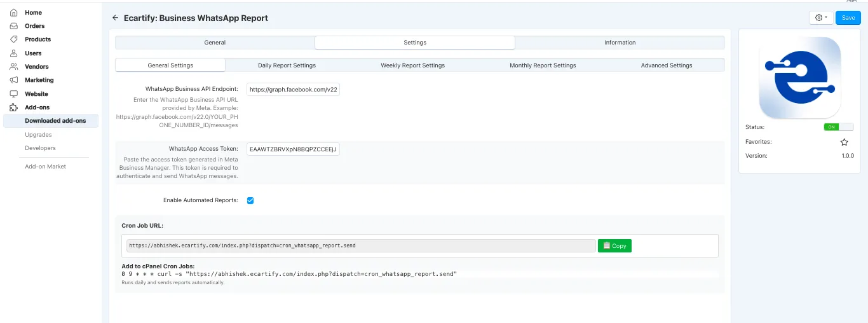
Task: Open Vendors via its people icon
Action: tap(13, 67)
